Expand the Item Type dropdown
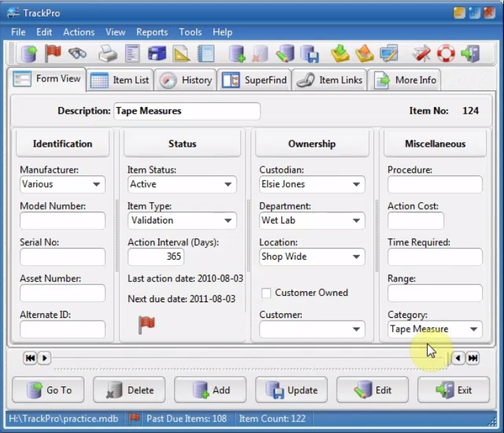This screenshot has height=433, width=504. 228,221
